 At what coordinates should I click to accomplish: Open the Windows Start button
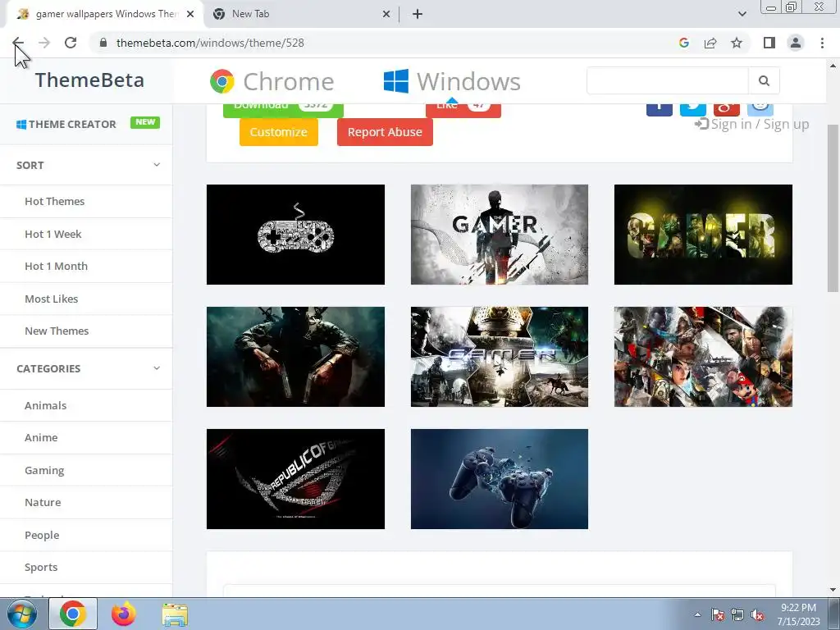22,614
